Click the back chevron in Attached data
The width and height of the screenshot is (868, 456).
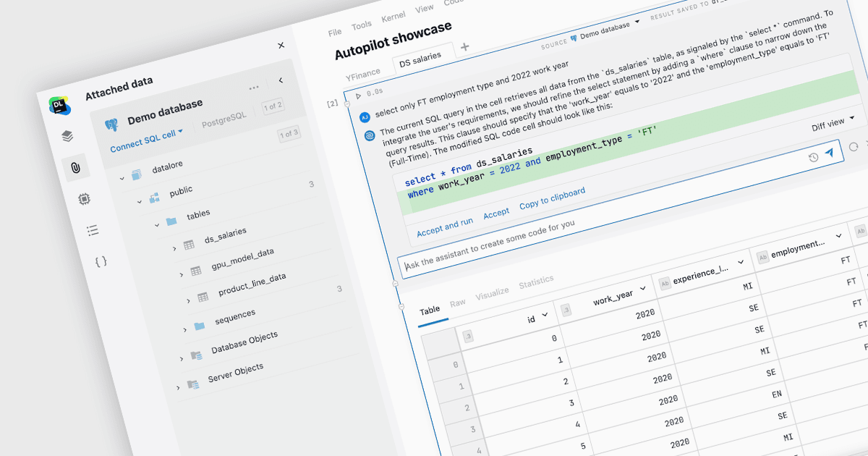[281, 80]
